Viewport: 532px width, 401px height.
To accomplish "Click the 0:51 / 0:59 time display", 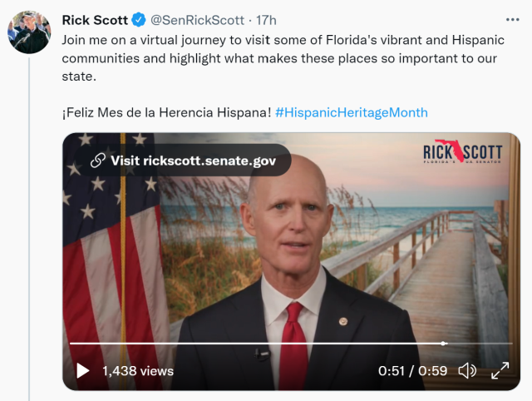I will click(x=412, y=371).
